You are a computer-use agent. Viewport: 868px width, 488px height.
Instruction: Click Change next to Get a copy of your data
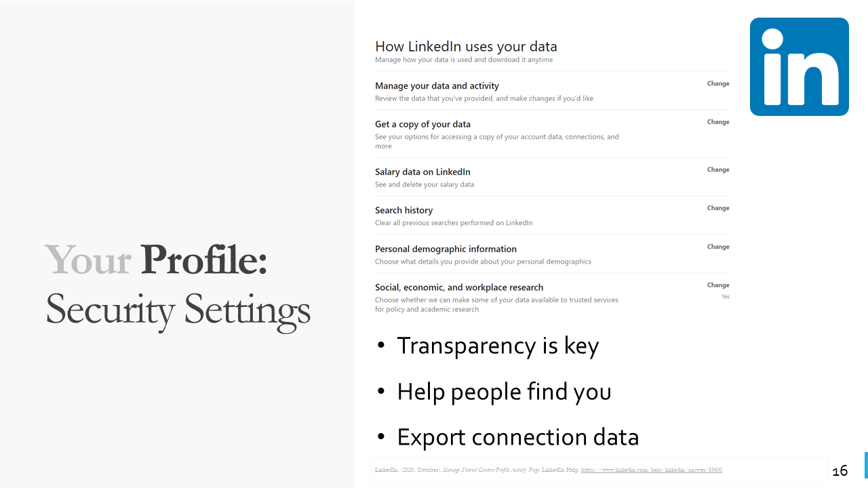718,123
